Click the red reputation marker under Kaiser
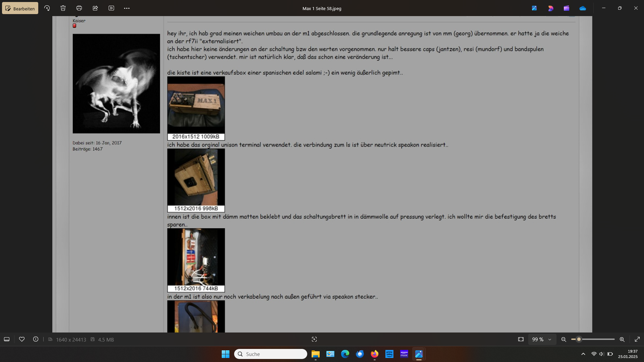This screenshot has height=362, width=644. tap(74, 26)
